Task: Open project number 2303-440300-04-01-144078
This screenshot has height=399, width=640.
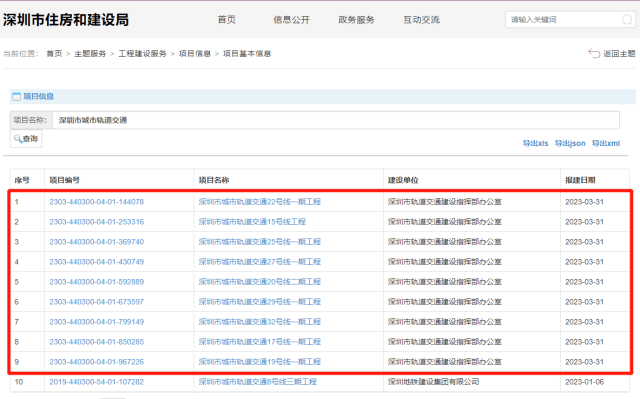Action: click(97, 202)
